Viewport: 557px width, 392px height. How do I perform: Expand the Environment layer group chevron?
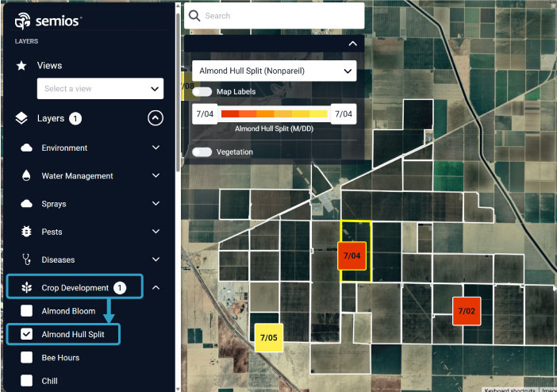[x=156, y=148]
